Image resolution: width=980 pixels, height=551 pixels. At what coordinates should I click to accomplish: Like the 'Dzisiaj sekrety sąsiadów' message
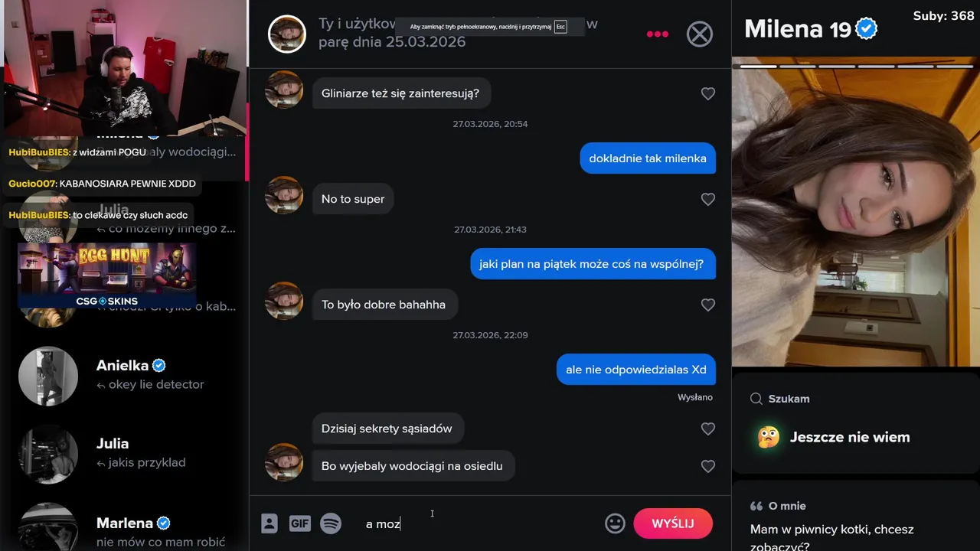pyautogui.click(x=708, y=429)
